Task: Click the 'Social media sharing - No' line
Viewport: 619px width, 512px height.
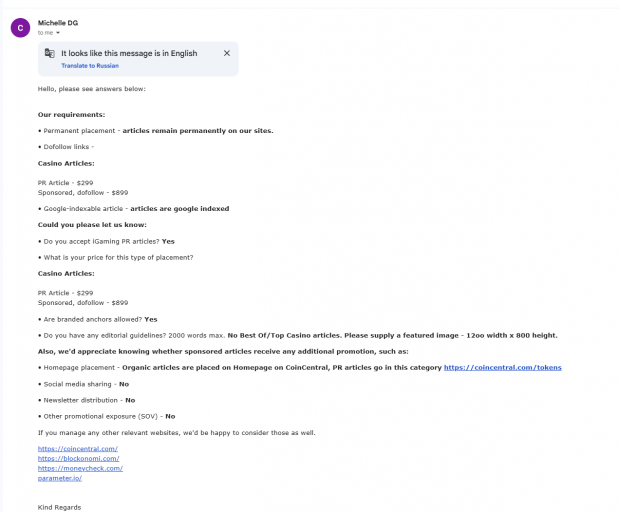Action: [x=84, y=384]
